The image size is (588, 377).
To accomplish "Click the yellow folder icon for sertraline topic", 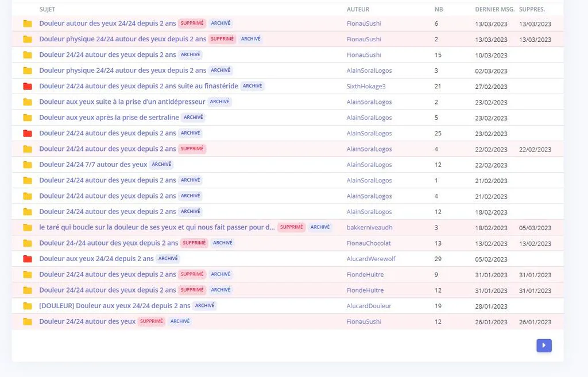I will 28,118.
